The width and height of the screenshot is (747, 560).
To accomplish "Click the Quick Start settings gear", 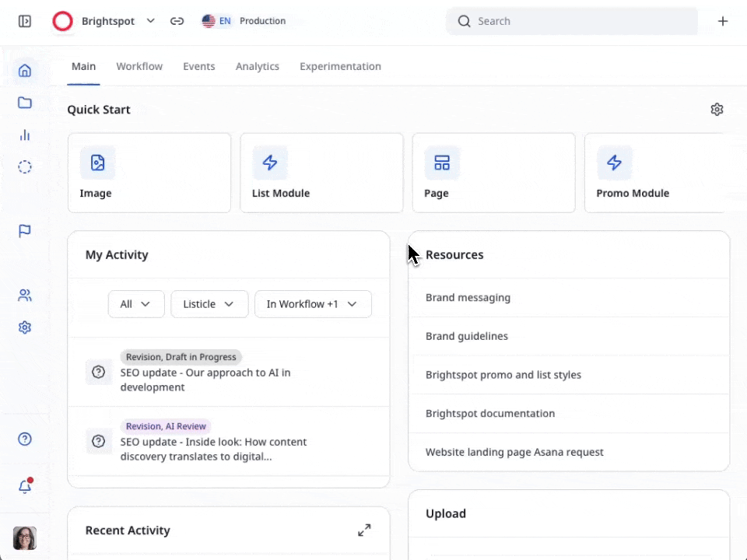I will click(717, 110).
